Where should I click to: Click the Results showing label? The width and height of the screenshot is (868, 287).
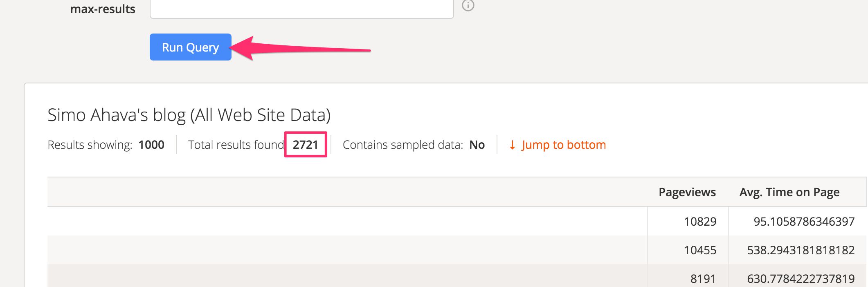click(x=90, y=145)
